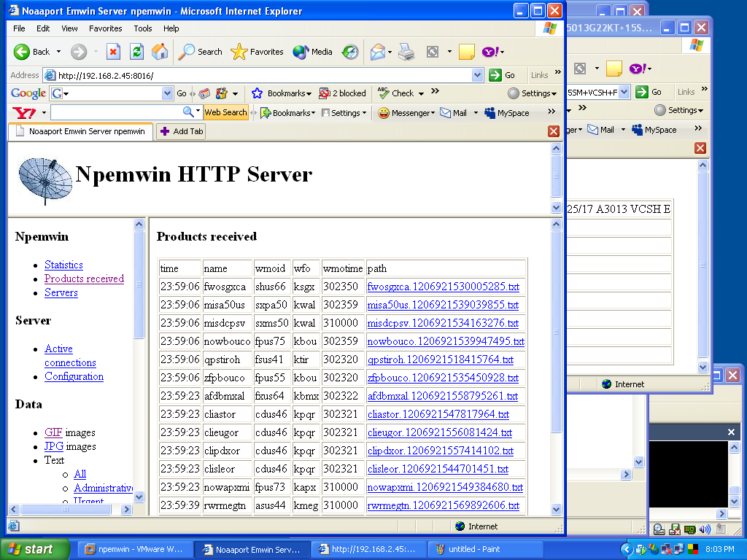The width and height of the screenshot is (747, 560).
Task: Open Yahoo toolbar Settings dropdown
Action: 344,113
